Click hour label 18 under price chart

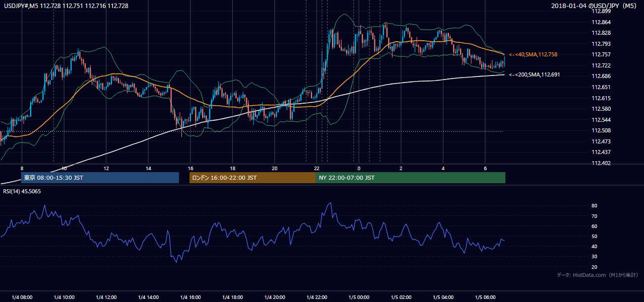(232, 168)
